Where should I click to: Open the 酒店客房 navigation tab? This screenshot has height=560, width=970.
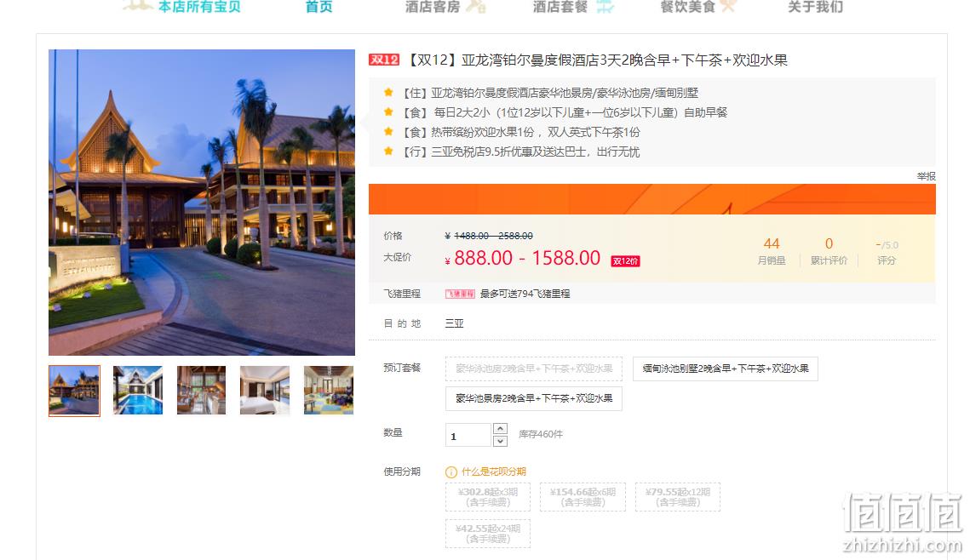(x=433, y=7)
